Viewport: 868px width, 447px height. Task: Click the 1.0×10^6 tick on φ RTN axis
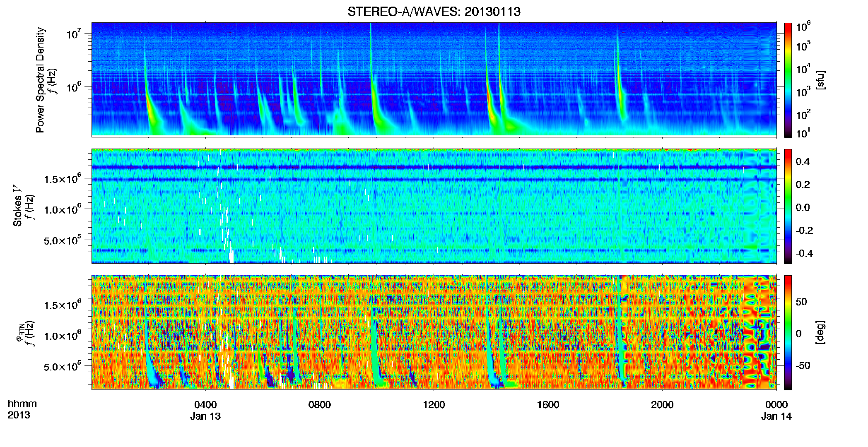(x=62, y=335)
